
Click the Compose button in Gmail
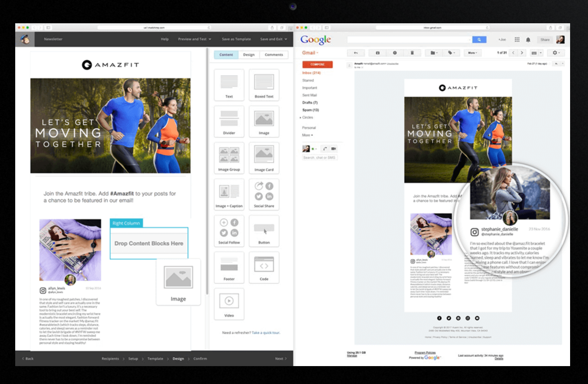[317, 64]
